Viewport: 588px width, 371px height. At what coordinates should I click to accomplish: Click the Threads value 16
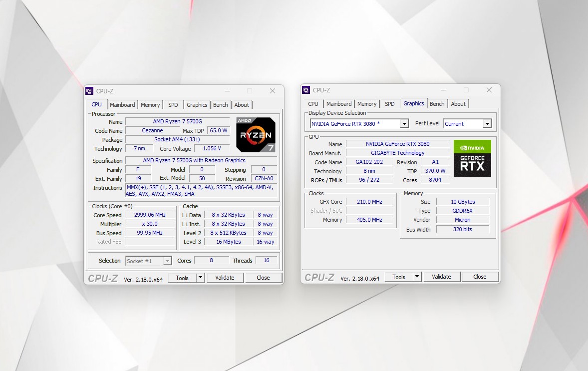[267, 260]
